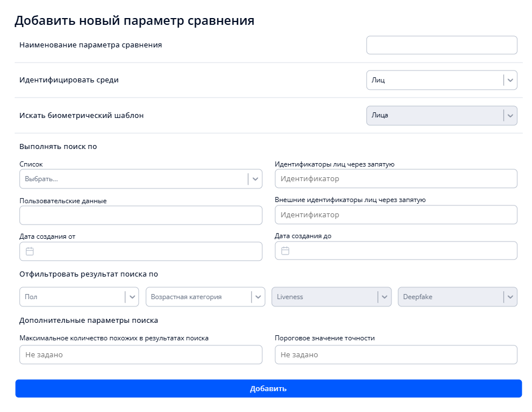Open the "Возрастная категория" dropdown
532x412 pixels.
[205, 296]
